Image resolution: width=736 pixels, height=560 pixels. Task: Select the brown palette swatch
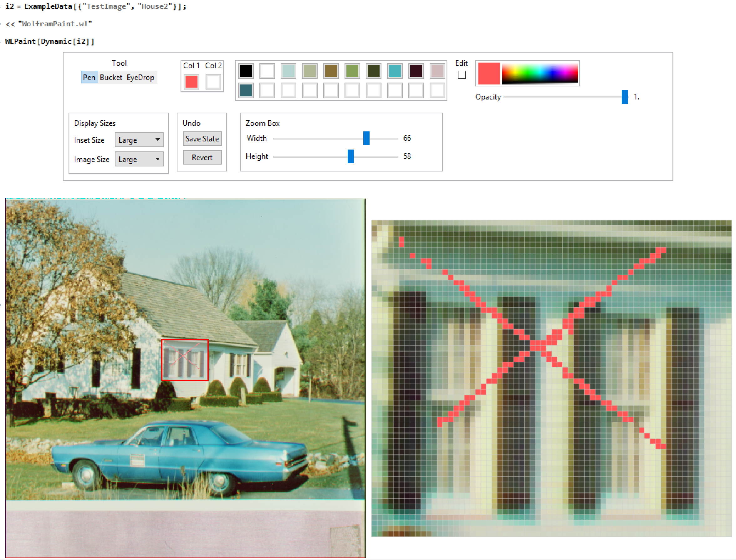(x=331, y=71)
